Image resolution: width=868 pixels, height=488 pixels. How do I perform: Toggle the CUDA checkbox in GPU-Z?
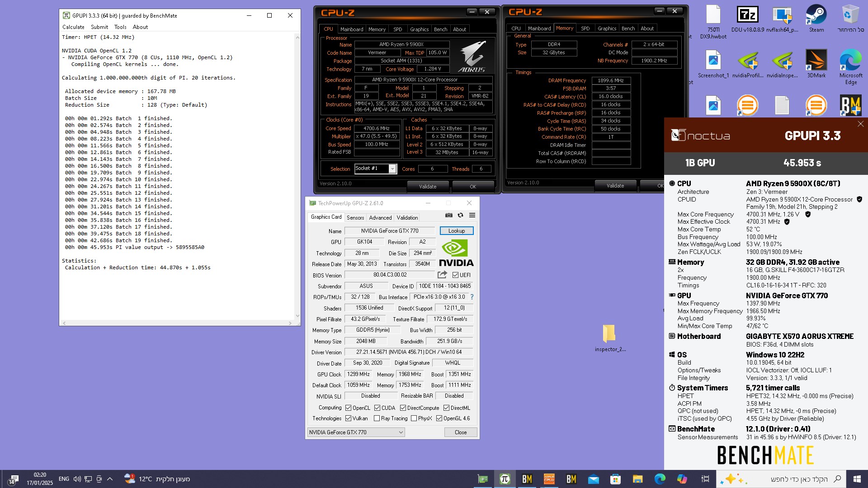pyautogui.click(x=377, y=408)
